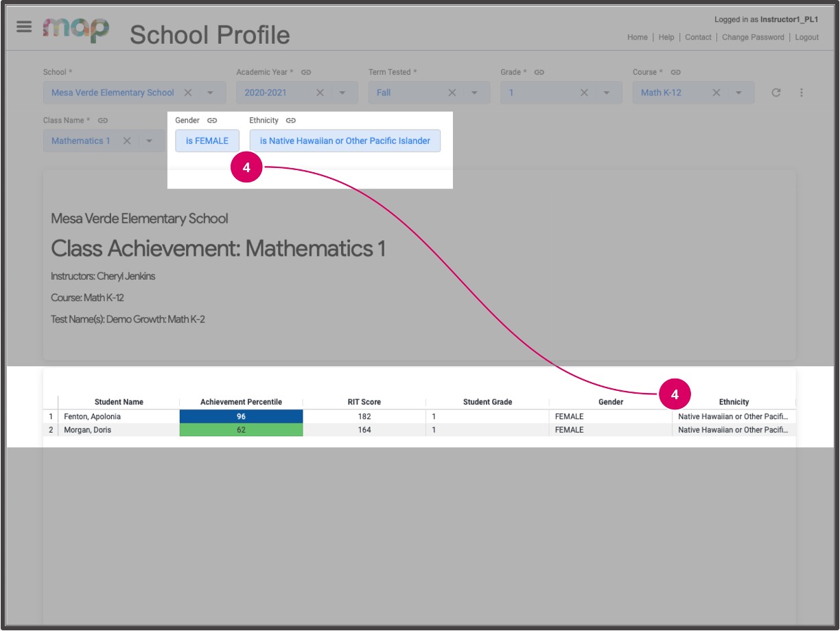The width and height of the screenshot is (840, 631).
Task: Toggle the 'is FEMALE' gender filter chip
Action: click(x=206, y=140)
